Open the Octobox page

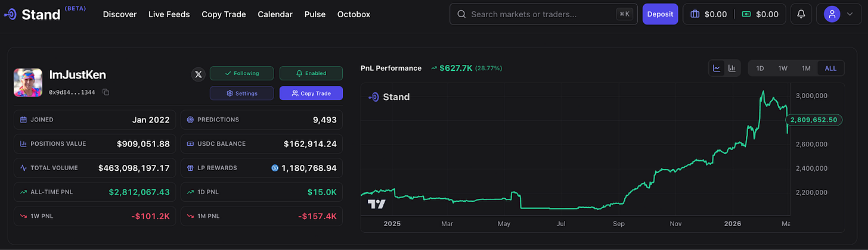(354, 14)
